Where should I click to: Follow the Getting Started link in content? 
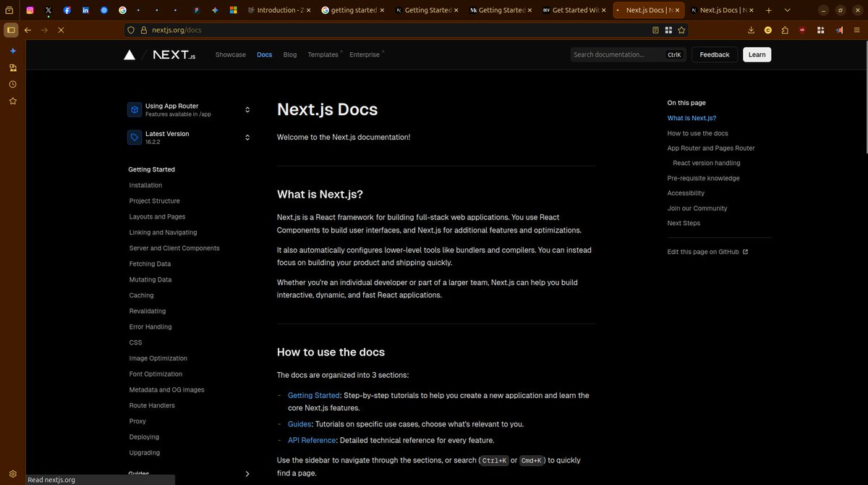pyautogui.click(x=314, y=395)
